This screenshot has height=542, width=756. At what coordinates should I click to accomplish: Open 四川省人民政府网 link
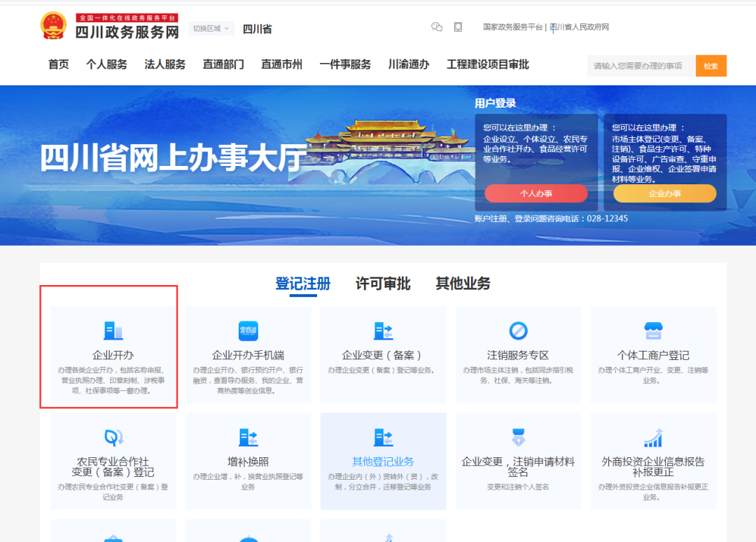click(x=580, y=27)
